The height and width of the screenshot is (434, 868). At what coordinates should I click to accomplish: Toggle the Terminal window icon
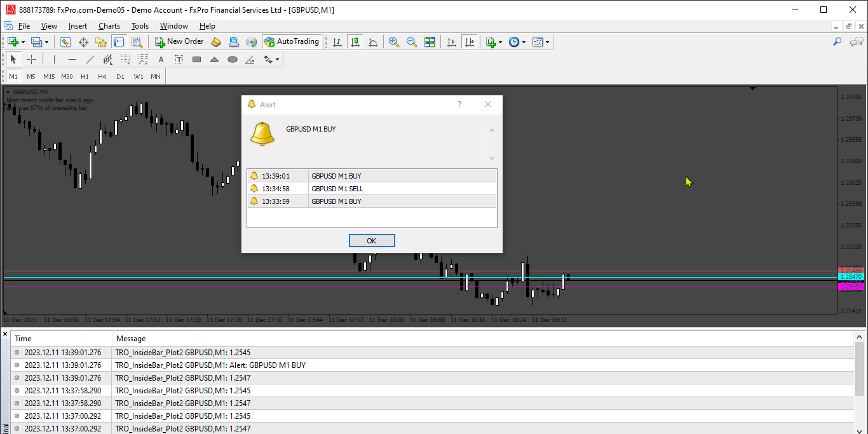[x=119, y=42]
